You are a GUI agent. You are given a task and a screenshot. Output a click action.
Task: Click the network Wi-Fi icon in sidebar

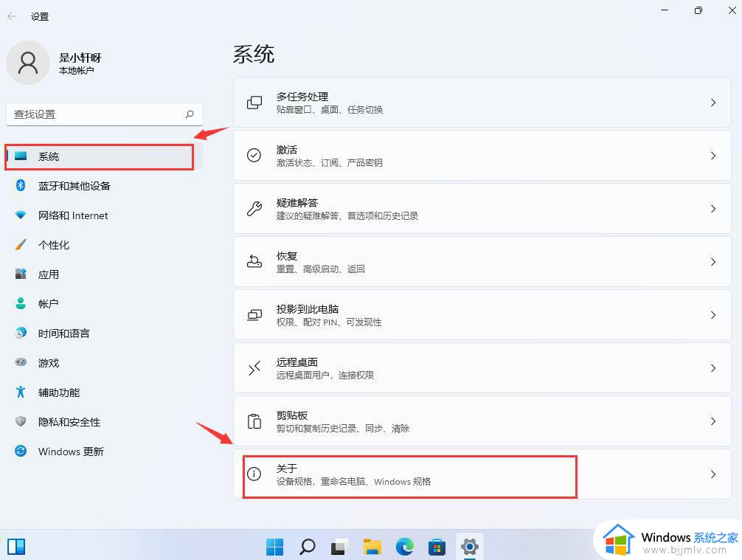pos(21,215)
